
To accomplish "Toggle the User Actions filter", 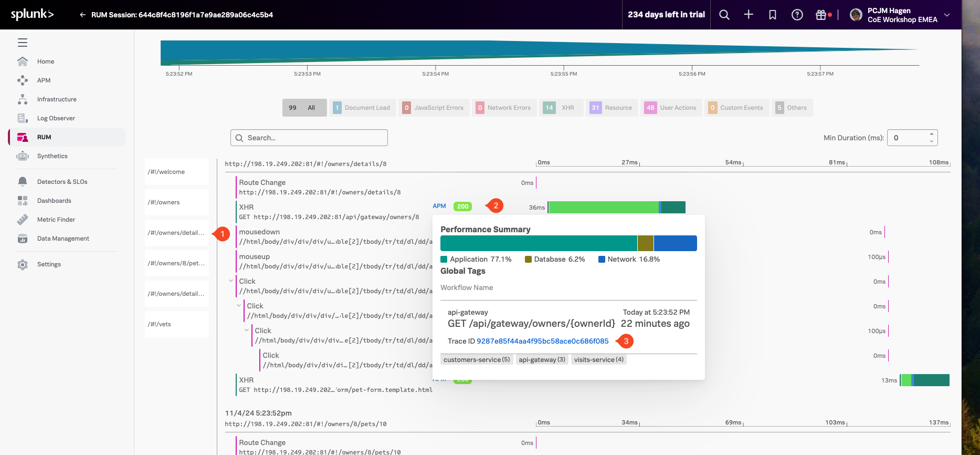I will tap(671, 108).
